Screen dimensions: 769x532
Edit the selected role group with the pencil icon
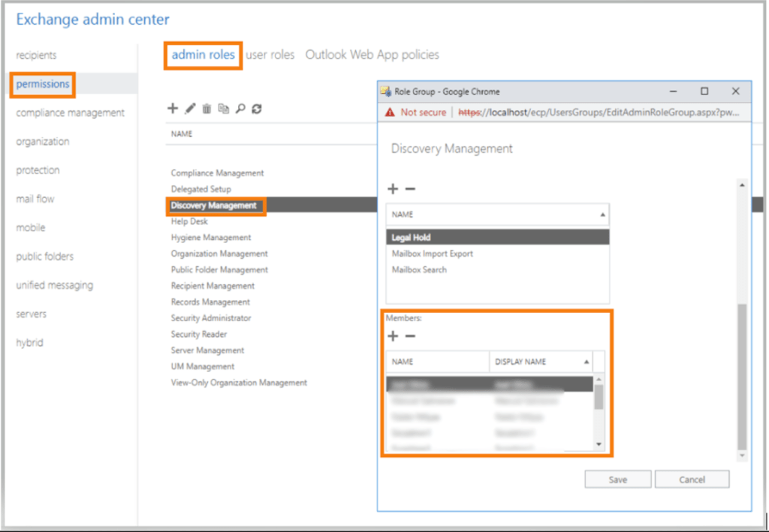tap(190, 108)
